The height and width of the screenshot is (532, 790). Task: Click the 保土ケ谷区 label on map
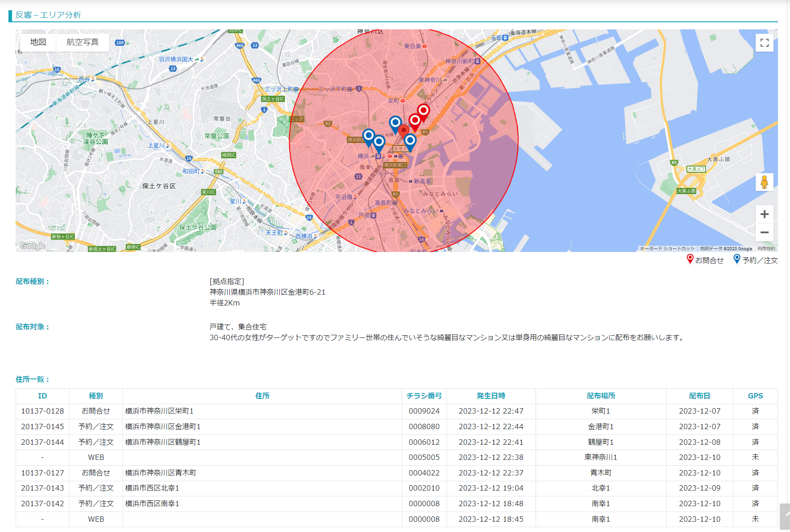pos(159,186)
